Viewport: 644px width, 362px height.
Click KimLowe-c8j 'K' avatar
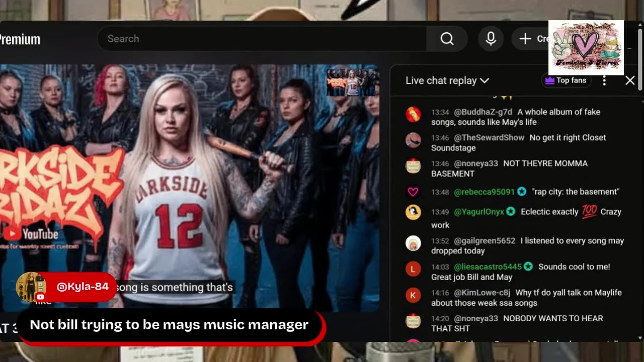point(413,295)
